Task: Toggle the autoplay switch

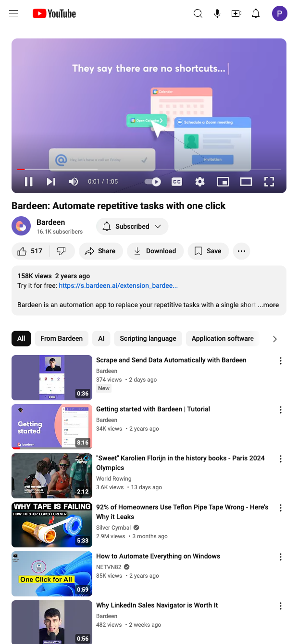Action: (x=153, y=182)
